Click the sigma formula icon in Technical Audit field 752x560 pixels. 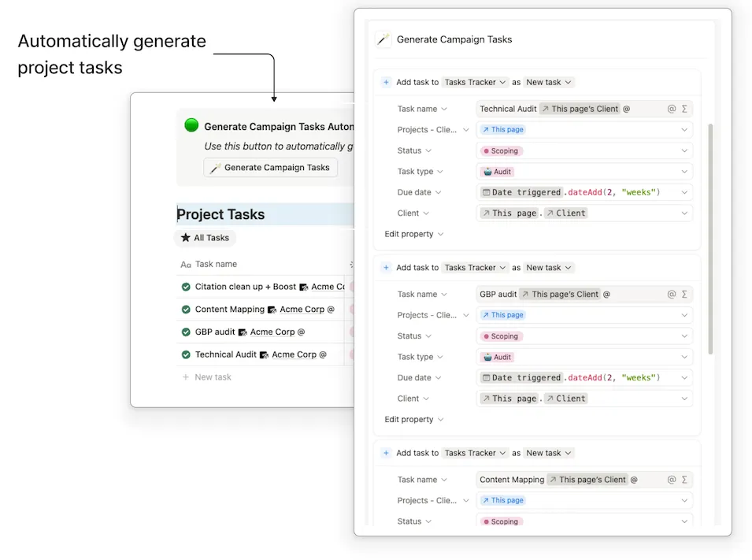tap(684, 109)
